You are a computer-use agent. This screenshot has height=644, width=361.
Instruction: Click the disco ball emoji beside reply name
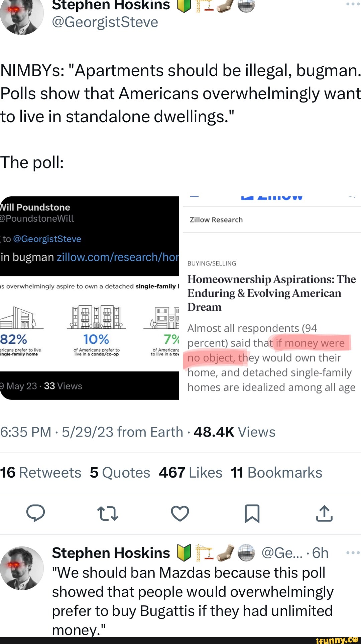pyautogui.click(x=246, y=552)
